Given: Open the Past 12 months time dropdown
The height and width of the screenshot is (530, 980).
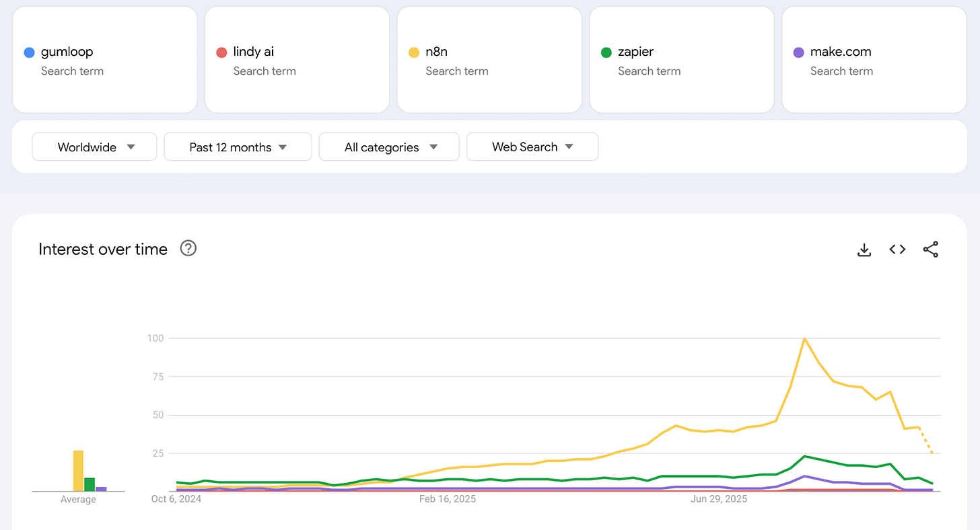Looking at the screenshot, I should 237,147.
